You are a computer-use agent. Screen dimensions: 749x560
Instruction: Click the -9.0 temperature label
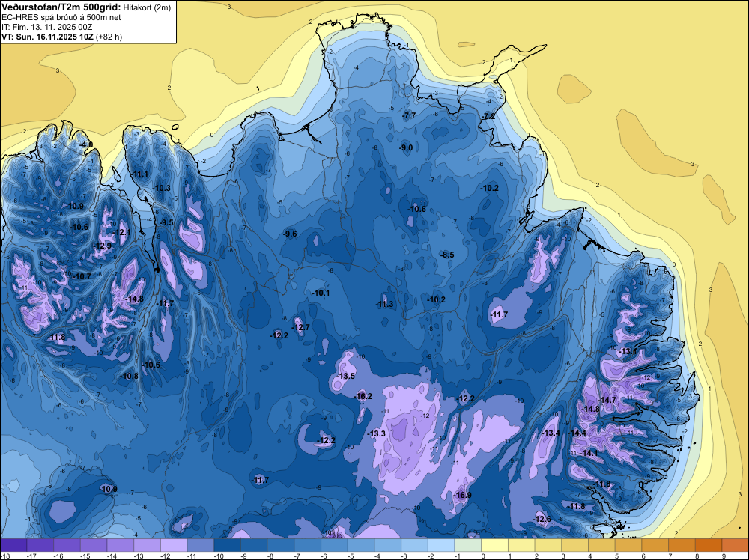click(406, 148)
